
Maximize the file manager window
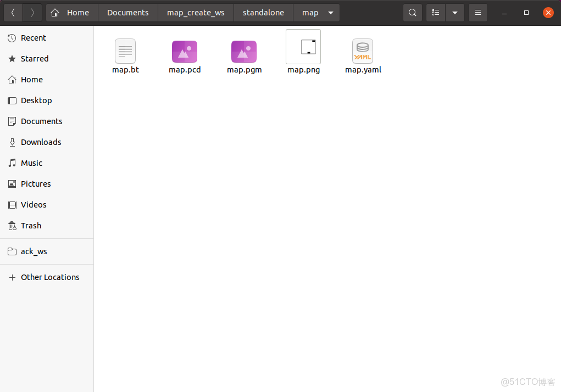click(x=526, y=13)
